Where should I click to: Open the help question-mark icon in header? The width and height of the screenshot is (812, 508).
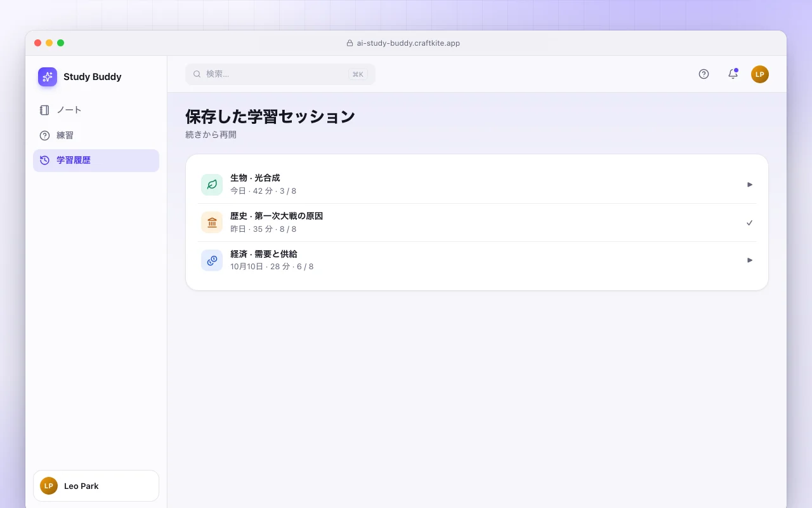click(x=704, y=74)
